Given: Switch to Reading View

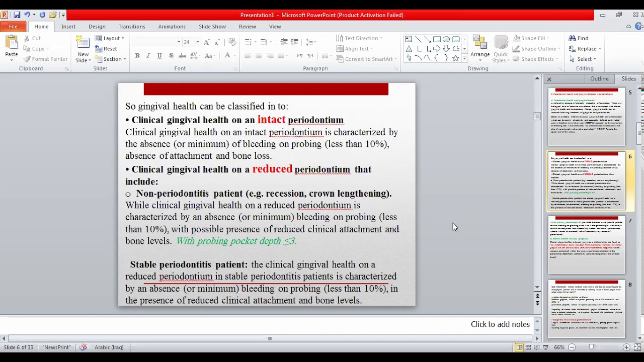Looking at the screenshot, I should click(537, 347).
